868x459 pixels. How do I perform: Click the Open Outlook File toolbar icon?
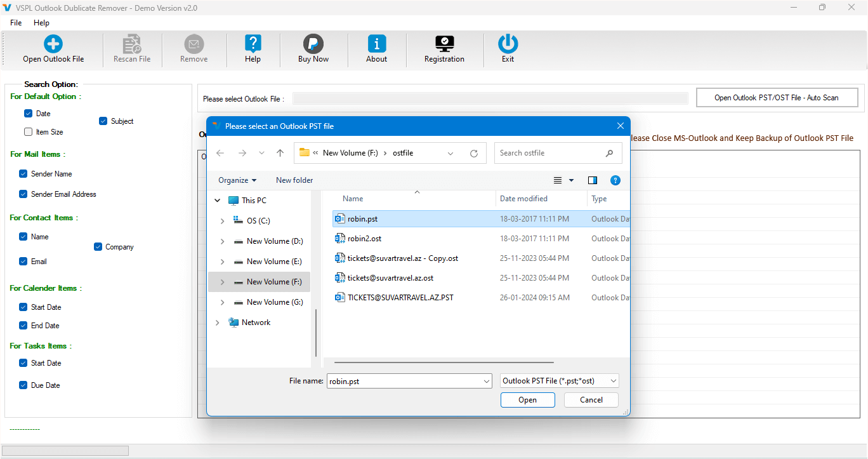tap(53, 44)
